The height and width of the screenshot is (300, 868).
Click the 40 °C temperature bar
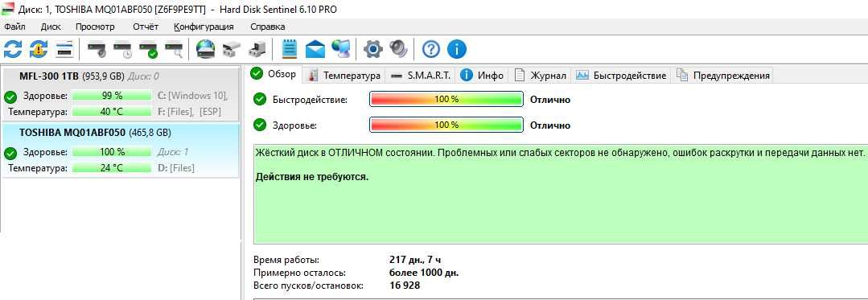pyautogui.click(x=112, y=112)
